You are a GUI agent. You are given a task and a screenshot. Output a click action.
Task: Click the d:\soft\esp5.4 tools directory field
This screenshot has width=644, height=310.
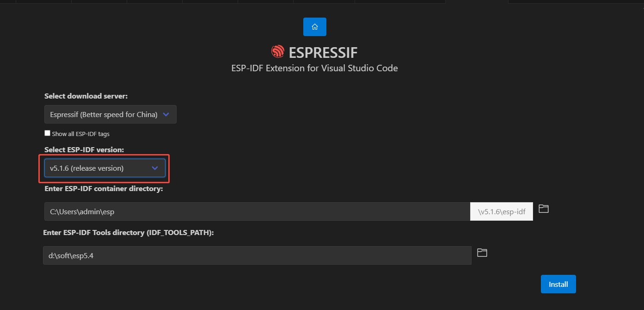pos(257,255)
